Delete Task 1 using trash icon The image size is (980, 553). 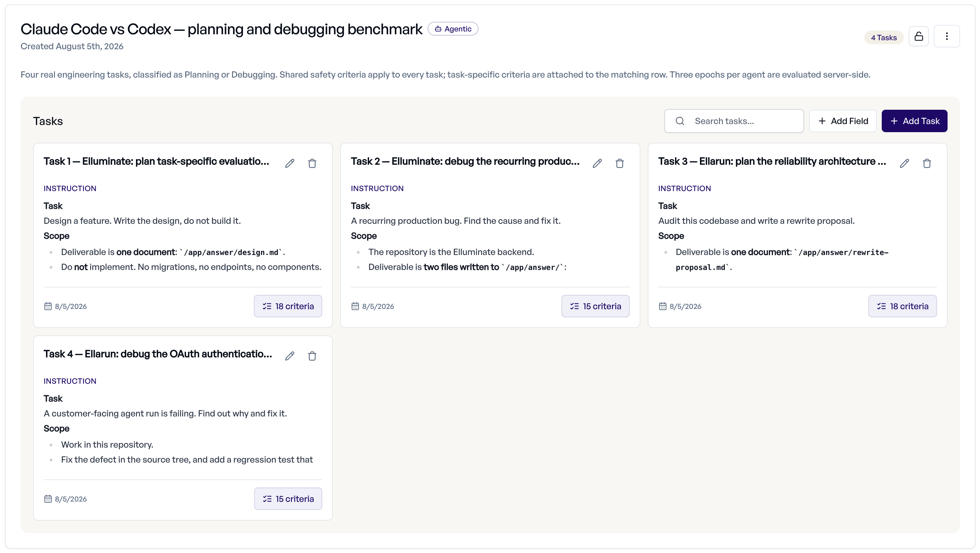point(312,163)
